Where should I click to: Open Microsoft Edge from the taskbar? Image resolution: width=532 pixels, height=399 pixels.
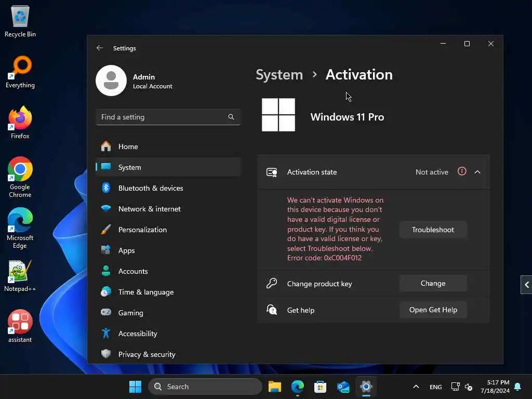[x=298, y=387]
